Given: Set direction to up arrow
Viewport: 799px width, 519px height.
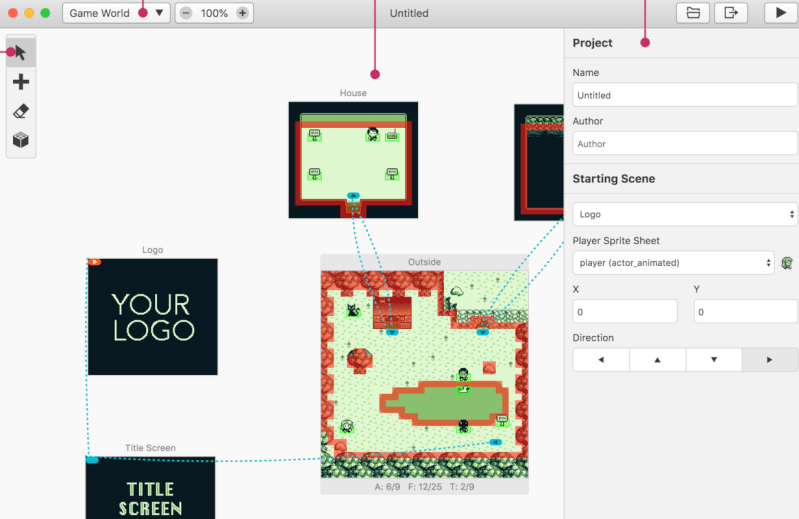Looking at the screenshot, I should (657, 360).
